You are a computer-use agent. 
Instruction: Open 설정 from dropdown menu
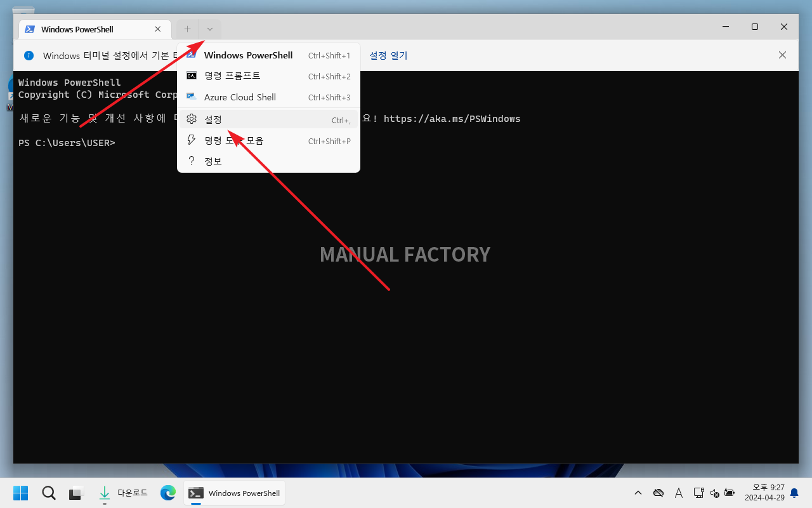click(x=268, y=119)
